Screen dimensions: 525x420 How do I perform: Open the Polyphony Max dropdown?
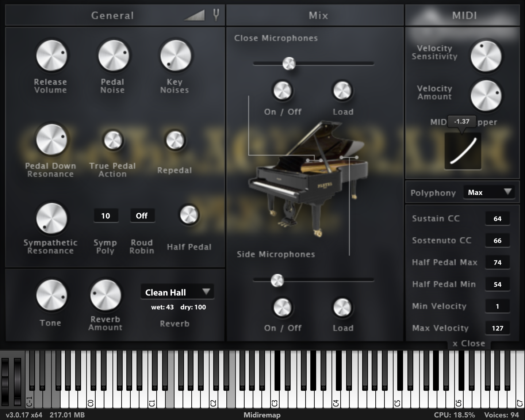click(x=488, y=192)
